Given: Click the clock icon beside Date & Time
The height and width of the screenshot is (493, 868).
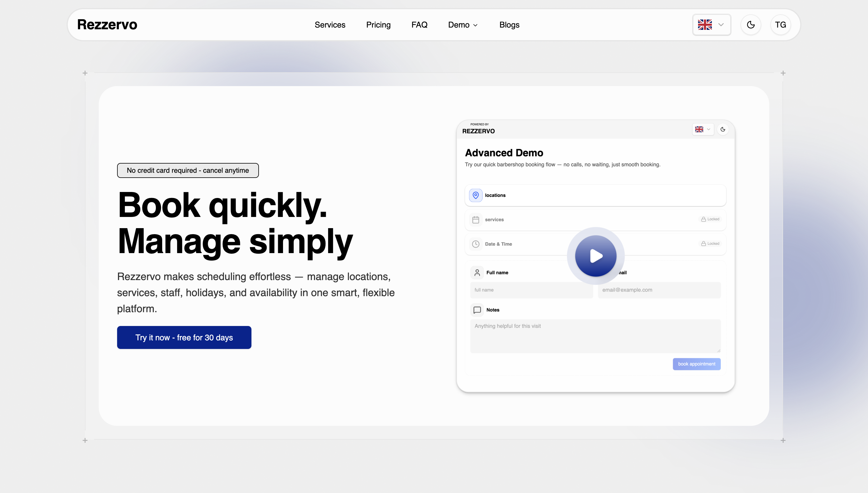Looking at the screenshot, I should coord(476,244).
